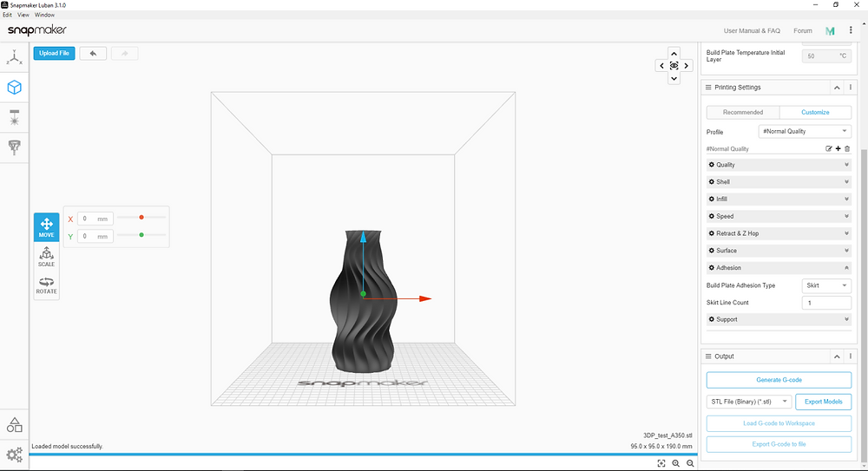Zoom in with magnifier plus icon
868x471 pixels.
(x=676, y=463)
